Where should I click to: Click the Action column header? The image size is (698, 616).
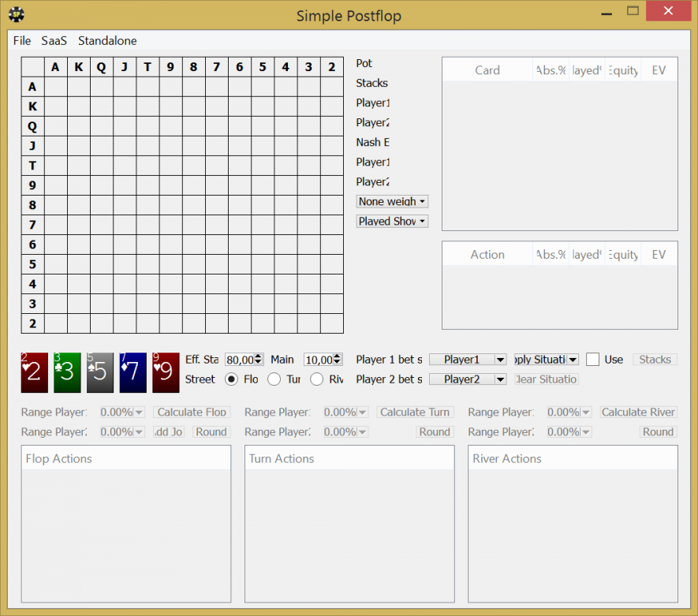point(487,254)
